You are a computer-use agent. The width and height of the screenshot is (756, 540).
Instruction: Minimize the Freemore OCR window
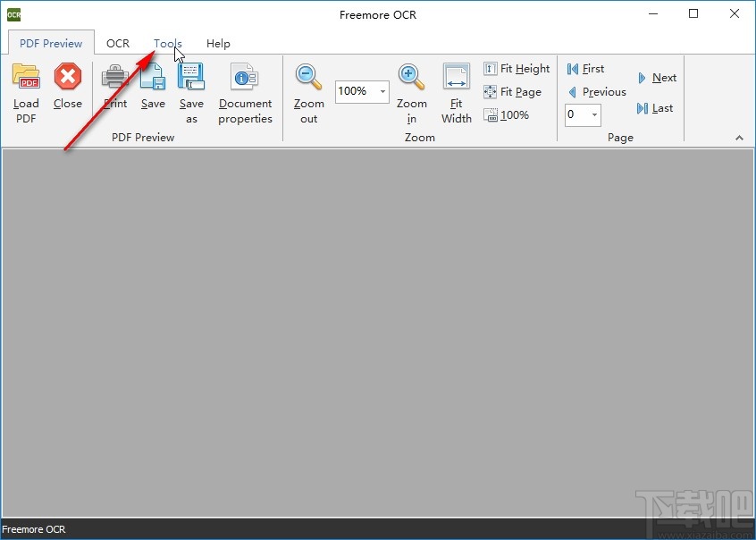(x=653, y=13)
